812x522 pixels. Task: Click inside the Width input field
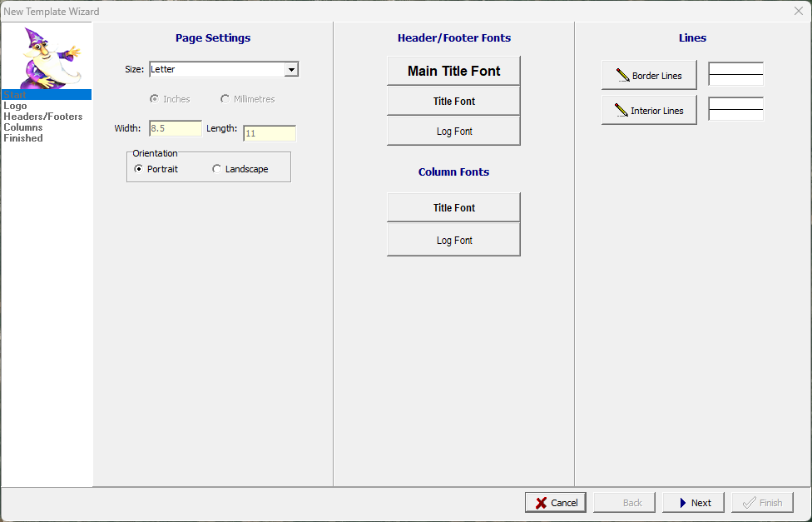pos(175,129)
